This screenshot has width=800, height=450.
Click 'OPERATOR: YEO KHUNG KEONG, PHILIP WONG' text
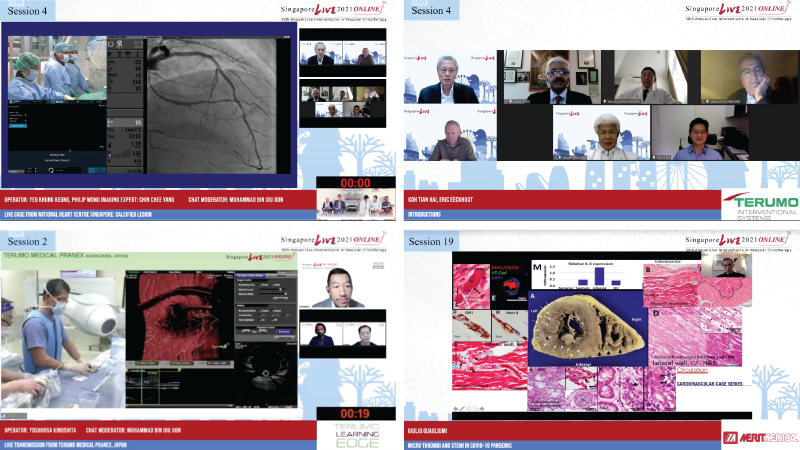coord(53,199)
